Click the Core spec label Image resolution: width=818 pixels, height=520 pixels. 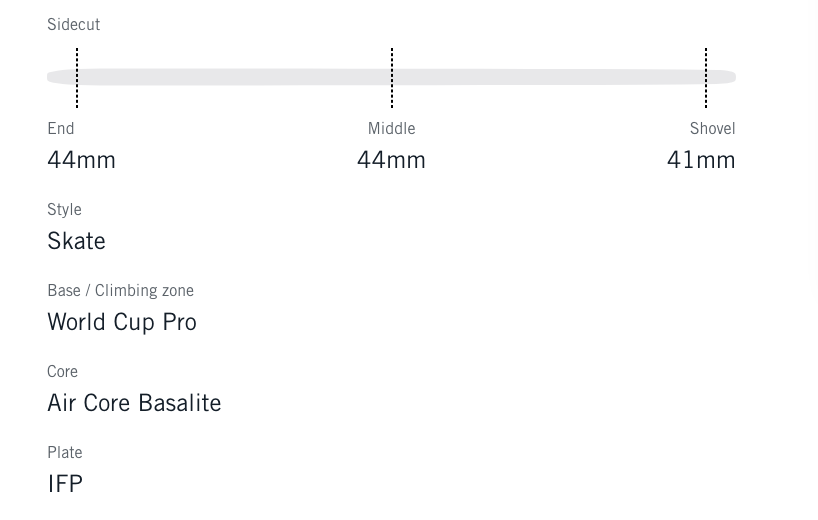[x=62, y=371]
